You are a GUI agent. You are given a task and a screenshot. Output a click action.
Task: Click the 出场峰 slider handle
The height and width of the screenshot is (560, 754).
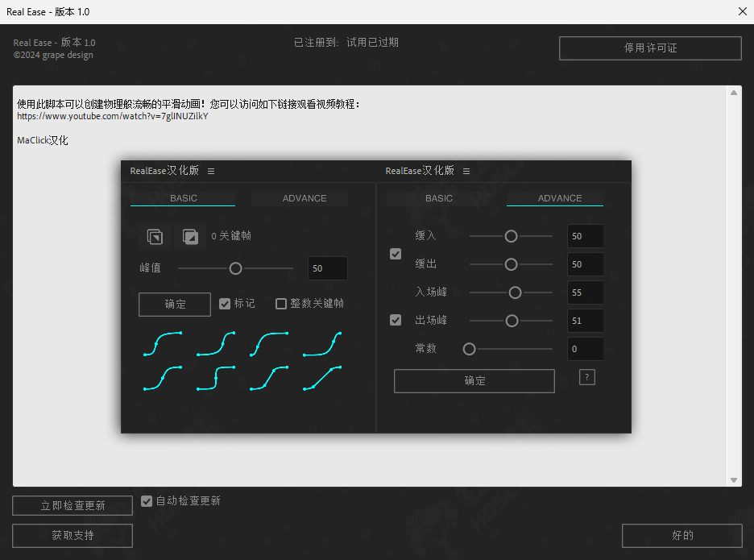pyautogui.click(x=512, y=321)
